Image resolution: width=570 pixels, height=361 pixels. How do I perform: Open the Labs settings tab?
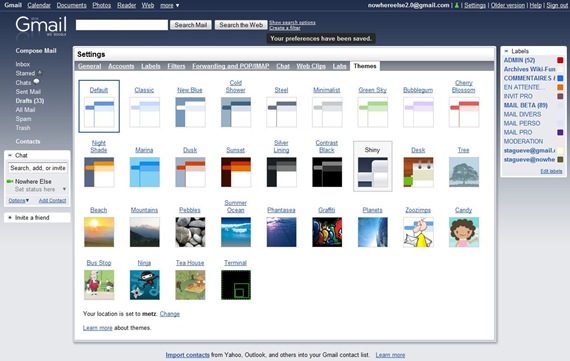click(x=339, y=66)
